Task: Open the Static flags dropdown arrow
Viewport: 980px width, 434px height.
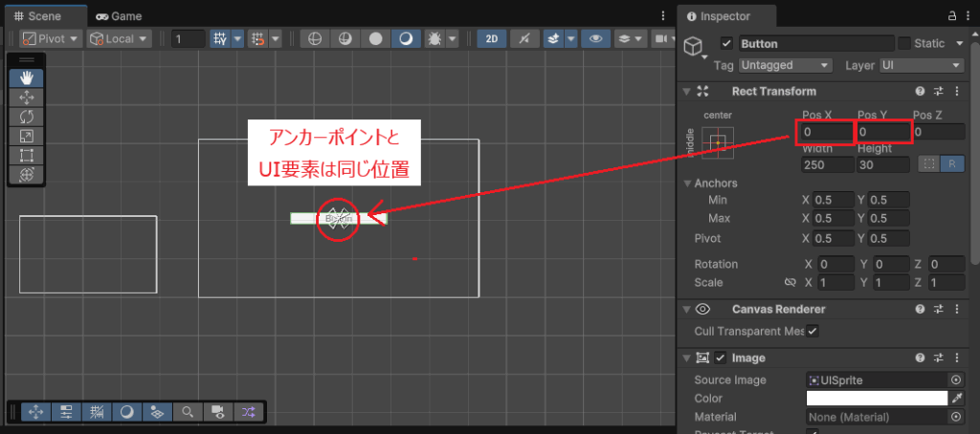Action: point(959,44)
